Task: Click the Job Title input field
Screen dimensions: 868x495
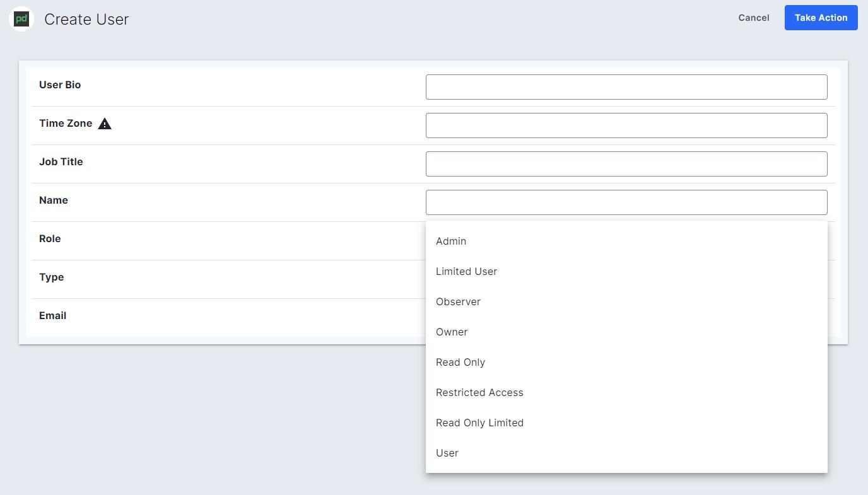Action: tap(626, 163)
